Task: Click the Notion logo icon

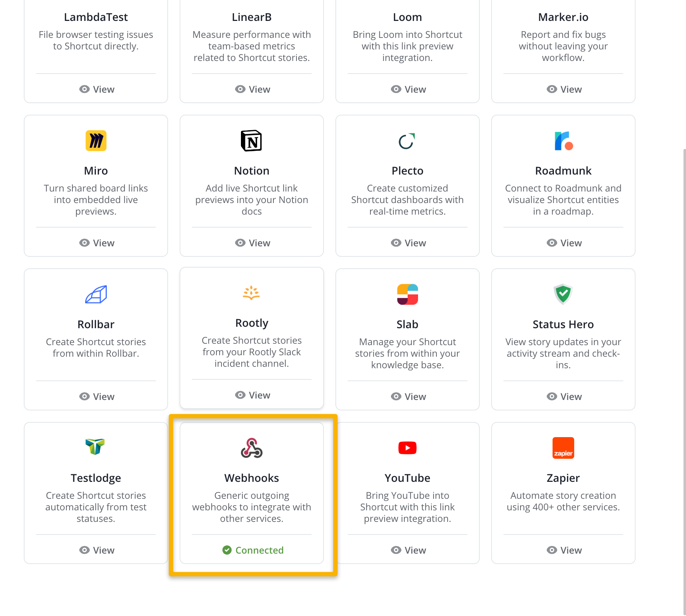Action: tap(251, 141)
